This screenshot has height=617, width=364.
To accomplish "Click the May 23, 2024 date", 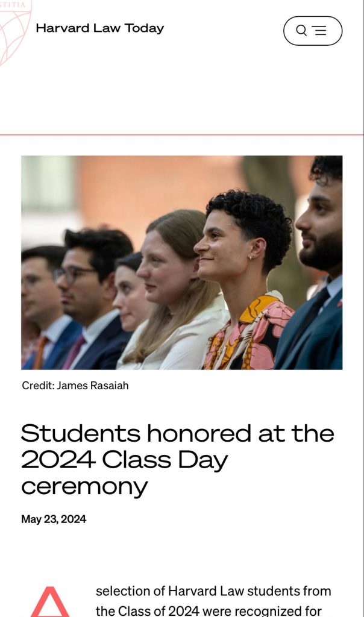I will (x=54, y=519).
